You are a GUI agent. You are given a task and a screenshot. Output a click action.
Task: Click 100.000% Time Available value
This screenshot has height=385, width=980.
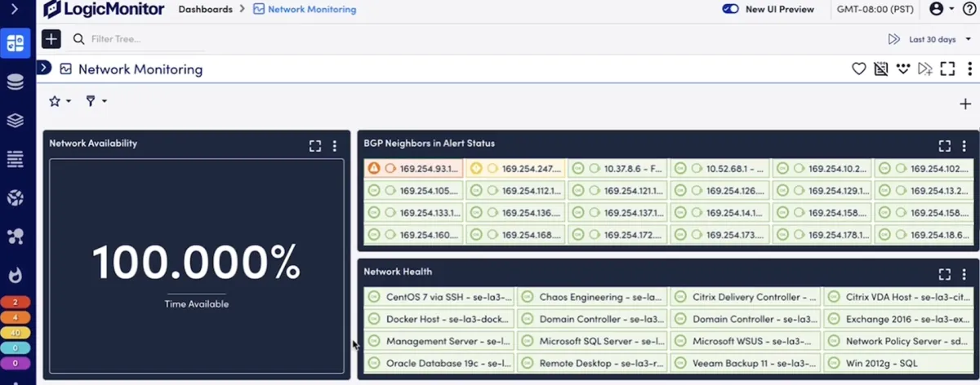[x=196, y=263]
